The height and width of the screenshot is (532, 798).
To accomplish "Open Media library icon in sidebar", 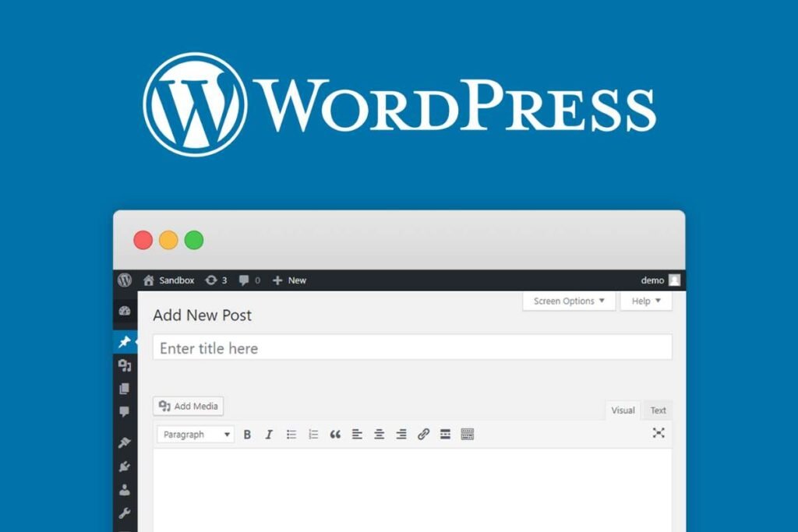I will tap(125, 365).
